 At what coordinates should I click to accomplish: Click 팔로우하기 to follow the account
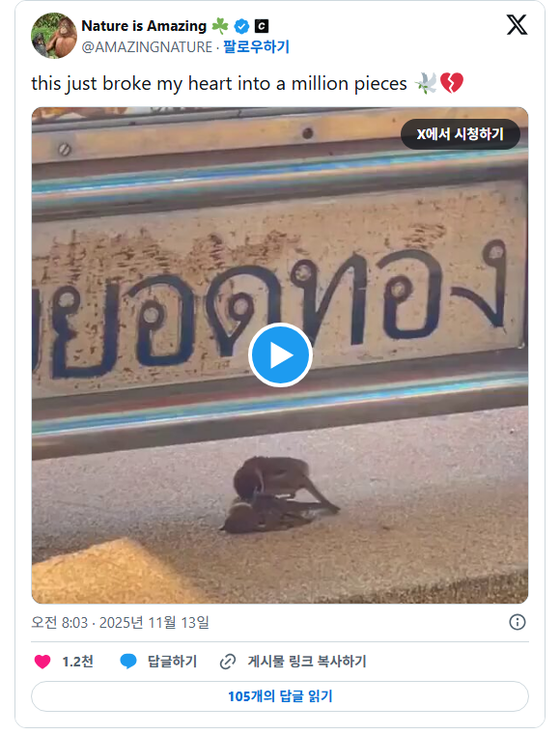256,46
